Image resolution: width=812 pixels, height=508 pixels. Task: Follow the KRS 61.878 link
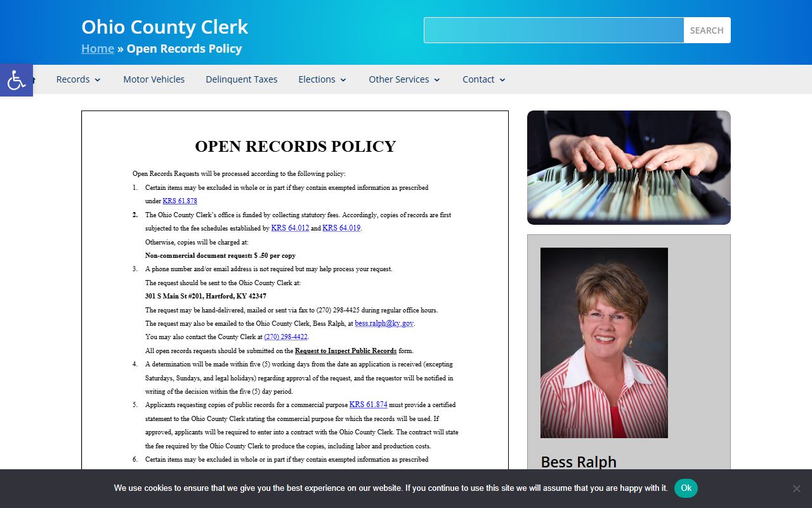[x=180, y=201]
